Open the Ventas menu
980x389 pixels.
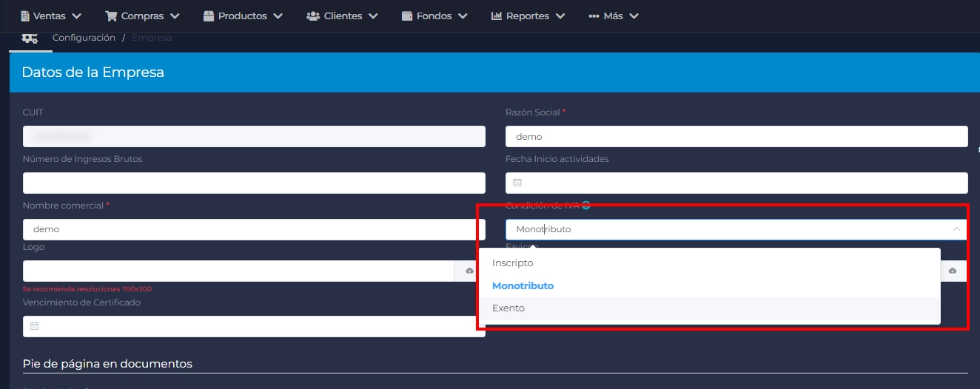(50, 16)
